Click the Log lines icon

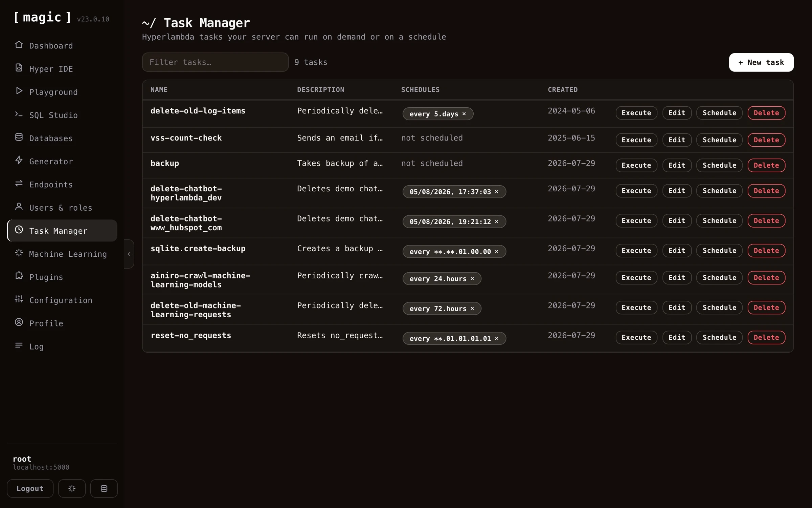[19, 345]
